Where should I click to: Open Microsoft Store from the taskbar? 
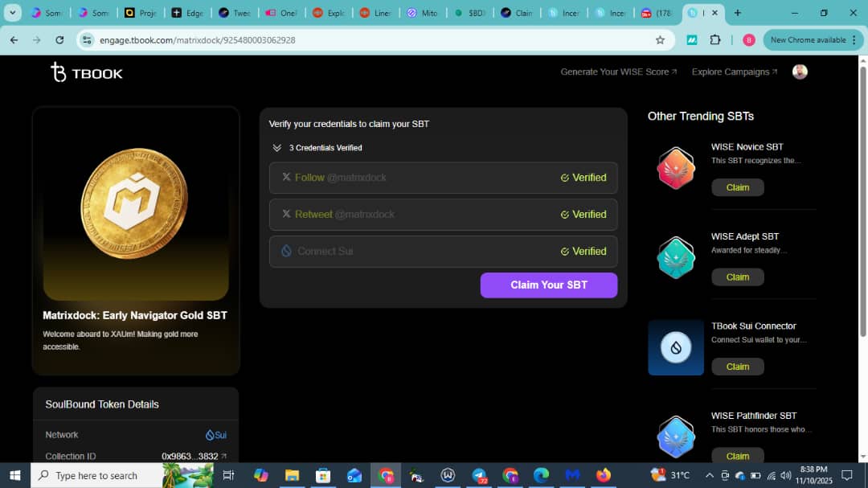323,475
